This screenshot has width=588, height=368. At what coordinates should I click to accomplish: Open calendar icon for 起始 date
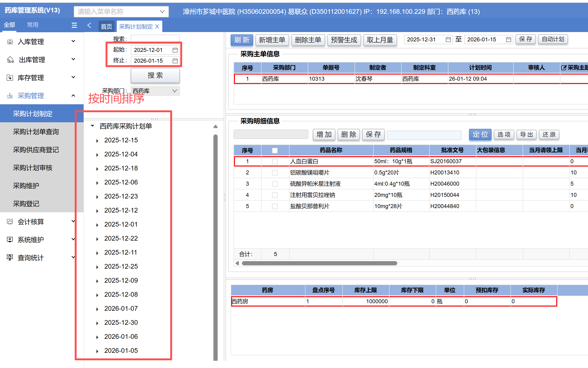[x=175, y=50]
